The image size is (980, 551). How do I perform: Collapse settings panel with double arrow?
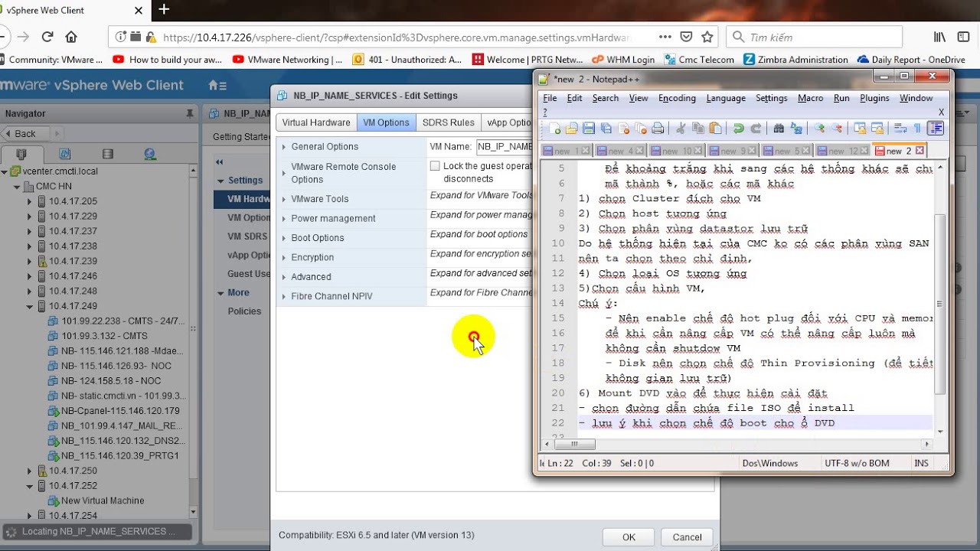coord(219,162)
